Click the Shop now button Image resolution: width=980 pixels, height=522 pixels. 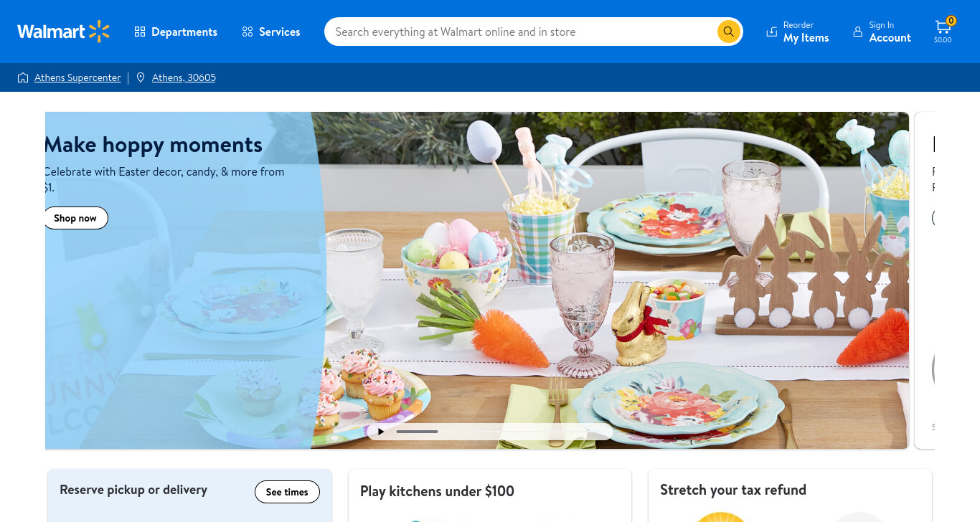coord(75,218)
